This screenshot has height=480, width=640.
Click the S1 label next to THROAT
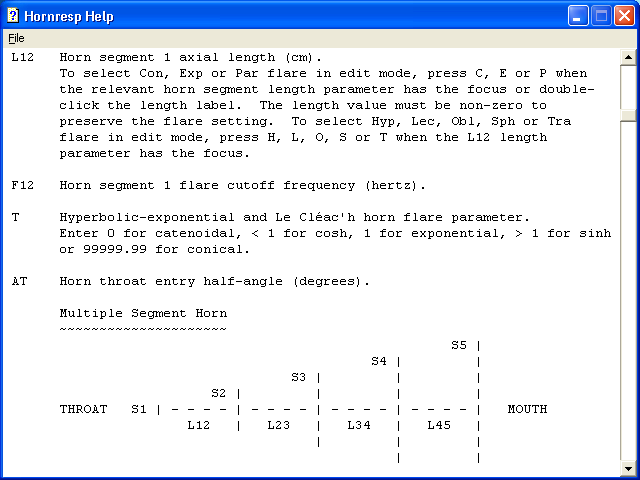click(139, 409)
